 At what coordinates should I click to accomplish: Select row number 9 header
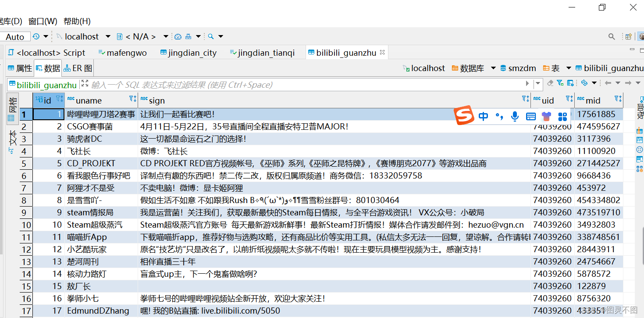point(26,213)
